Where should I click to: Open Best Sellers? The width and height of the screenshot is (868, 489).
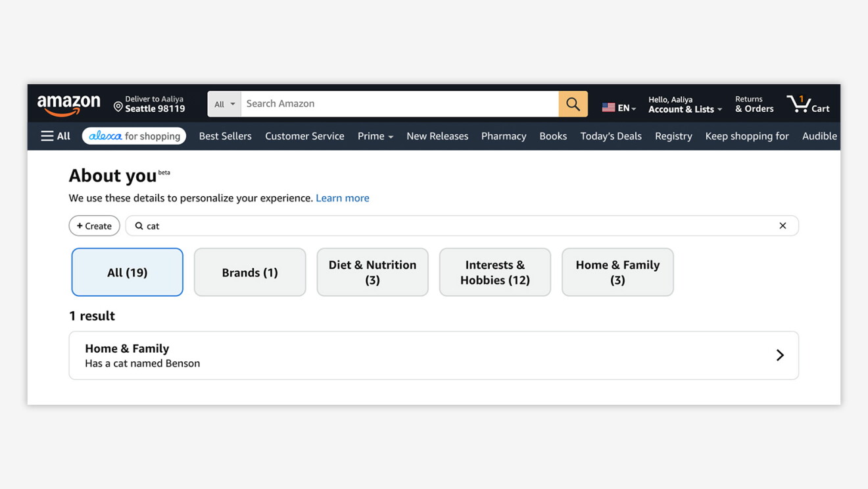225,136
